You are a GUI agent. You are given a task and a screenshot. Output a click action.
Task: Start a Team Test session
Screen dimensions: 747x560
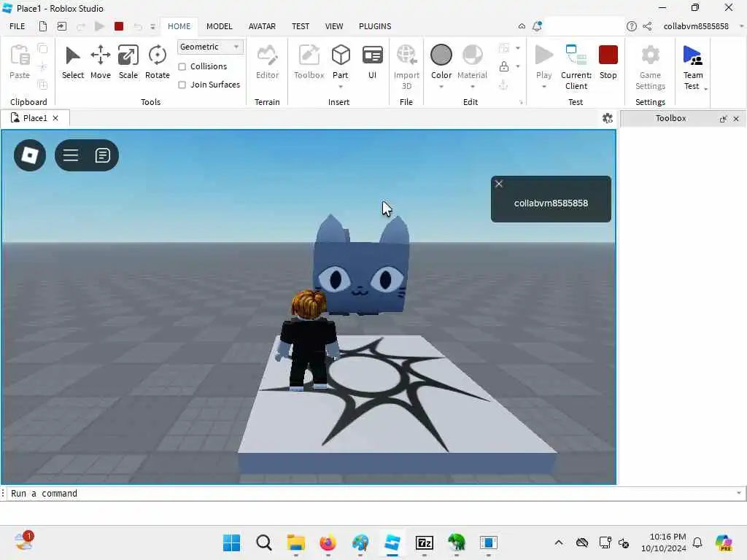[x=692, y=66]
